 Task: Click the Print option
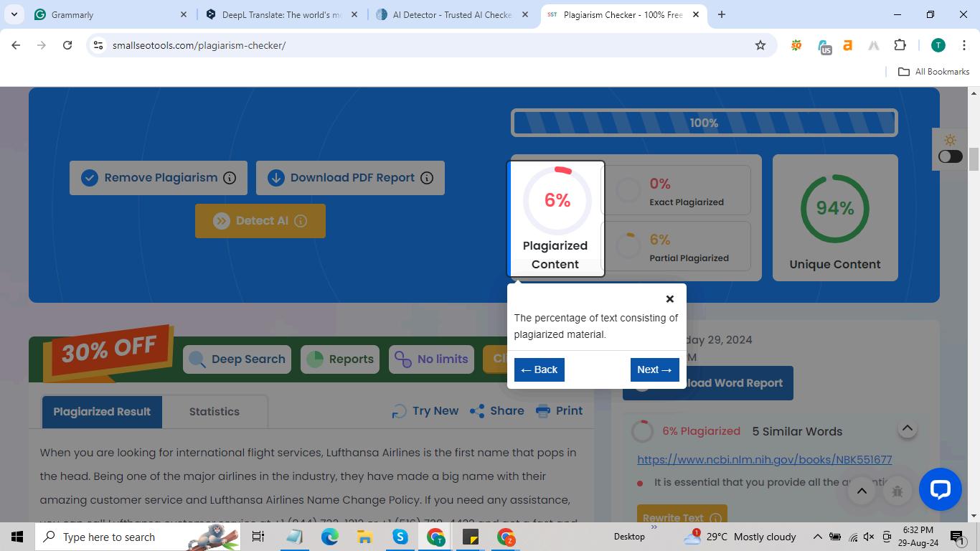pyautogui.click(x=559, y=411)
